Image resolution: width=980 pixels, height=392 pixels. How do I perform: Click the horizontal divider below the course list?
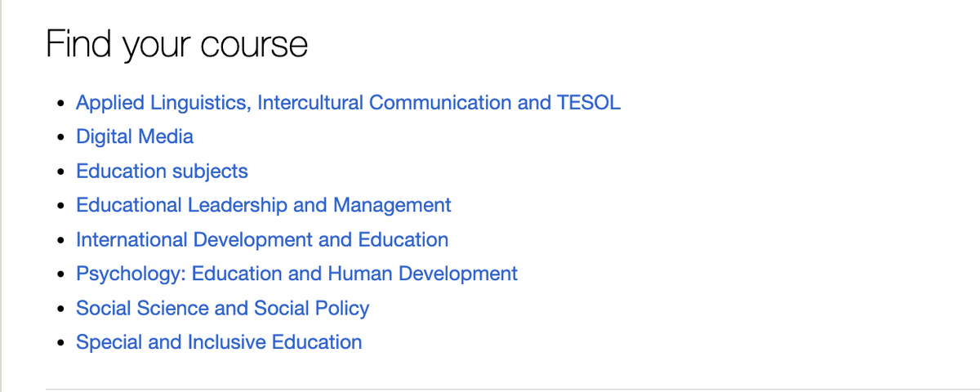coord(513,390)
